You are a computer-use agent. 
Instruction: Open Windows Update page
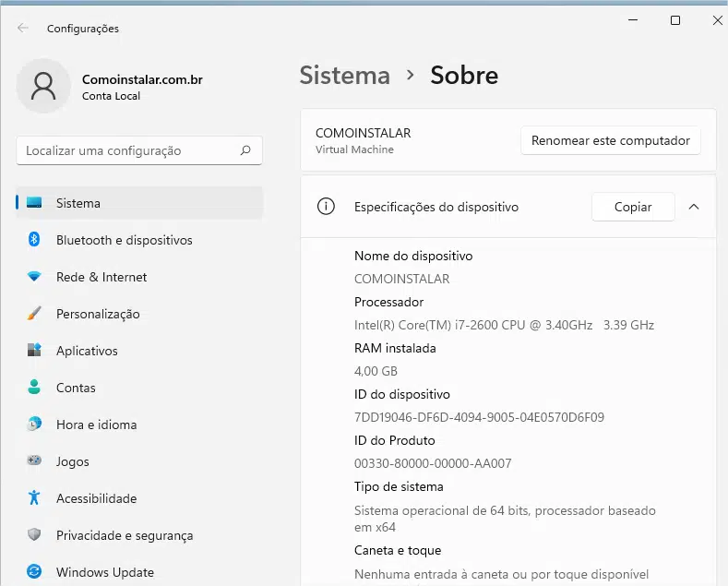[139, 572]
